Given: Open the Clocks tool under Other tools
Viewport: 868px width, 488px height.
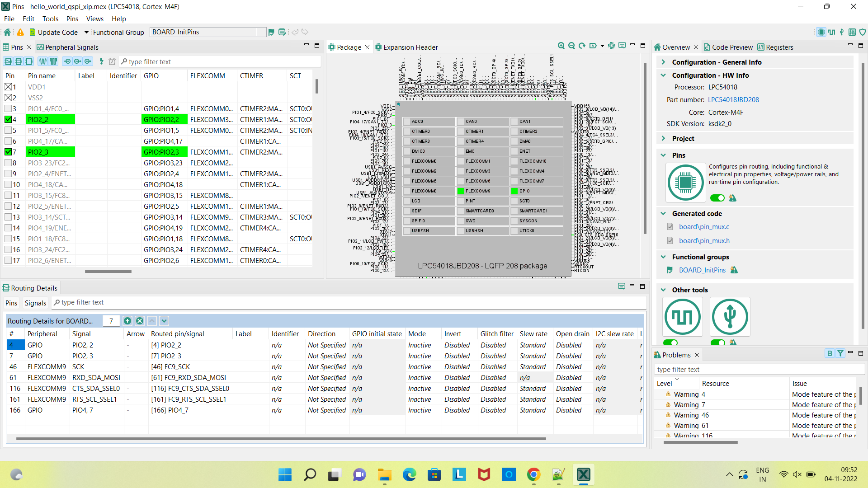Looking at the screenshot, I should click(683, 317).
